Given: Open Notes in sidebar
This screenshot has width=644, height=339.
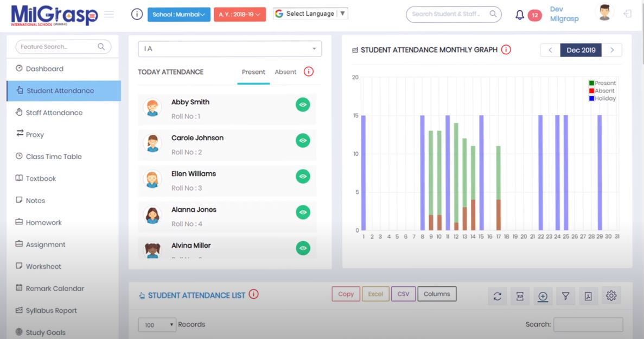Looking at the screenshot, I should click(x=62, y=200).
